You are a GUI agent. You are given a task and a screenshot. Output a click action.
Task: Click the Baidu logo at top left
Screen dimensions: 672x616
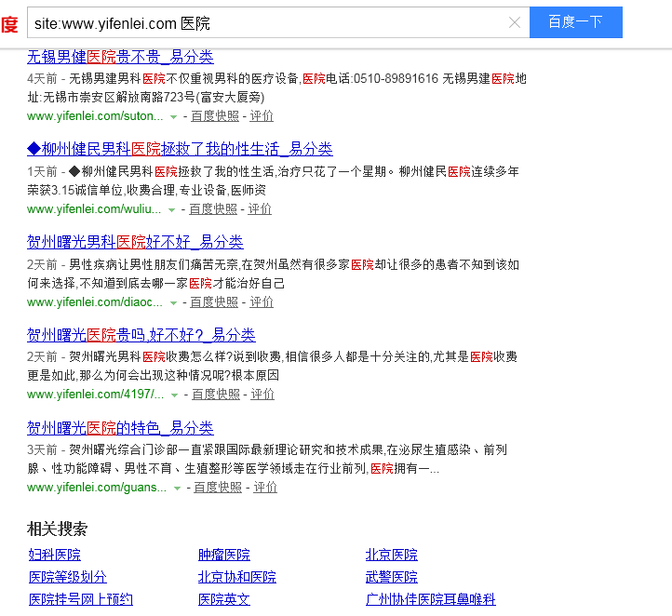(x=9, y=24)
